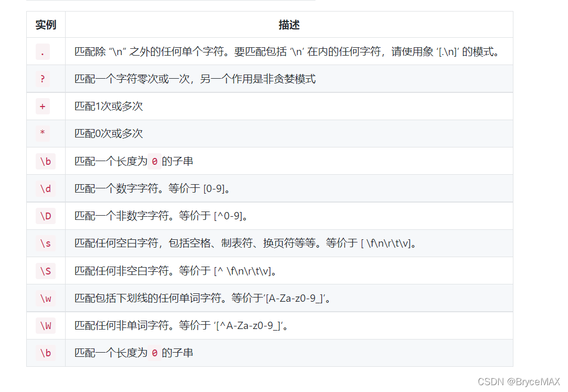Click description '匹配任何非空白字符'
This screenshot has height=392, width=568.
[x=175, y=271]
